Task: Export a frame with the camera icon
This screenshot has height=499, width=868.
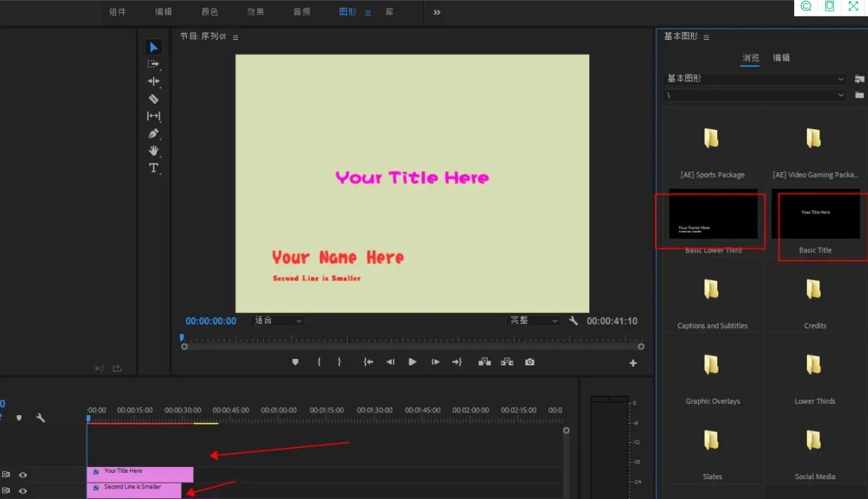Action: [x=530, y=362]
